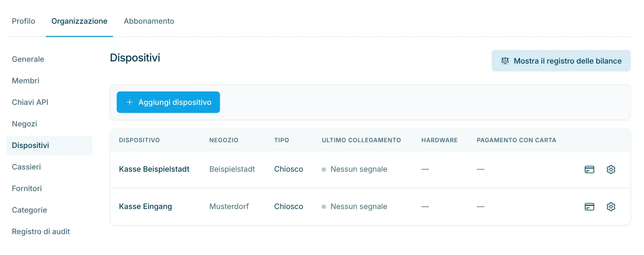The image size is (644, 255).
Task: Click Aggiungi dispositivo button
Action: tap(168, 102)
